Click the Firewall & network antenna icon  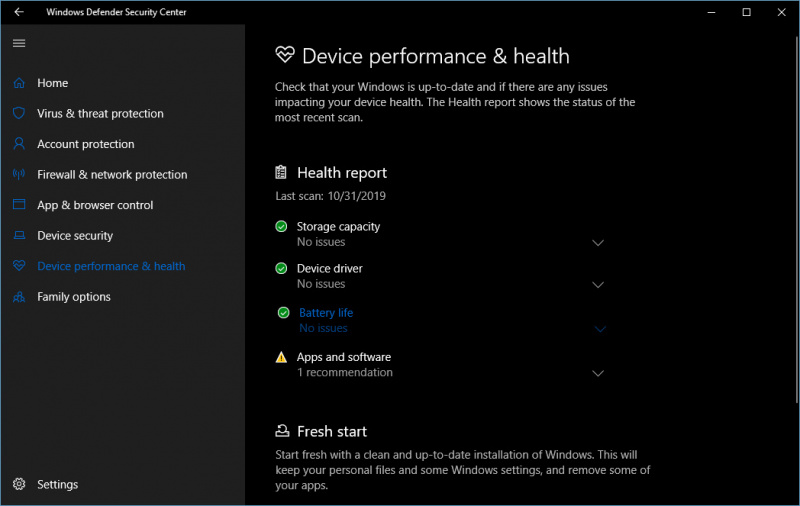[x=19, y=174]
